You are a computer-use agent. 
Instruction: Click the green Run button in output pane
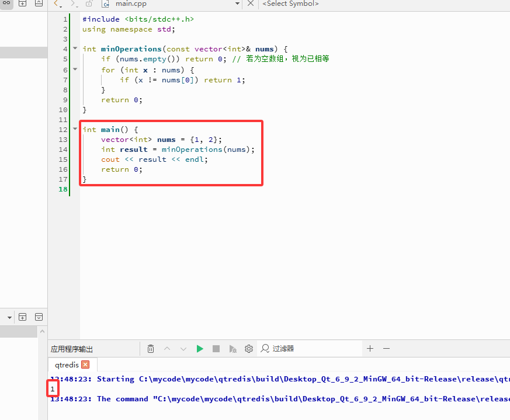[x=200, y=349]
